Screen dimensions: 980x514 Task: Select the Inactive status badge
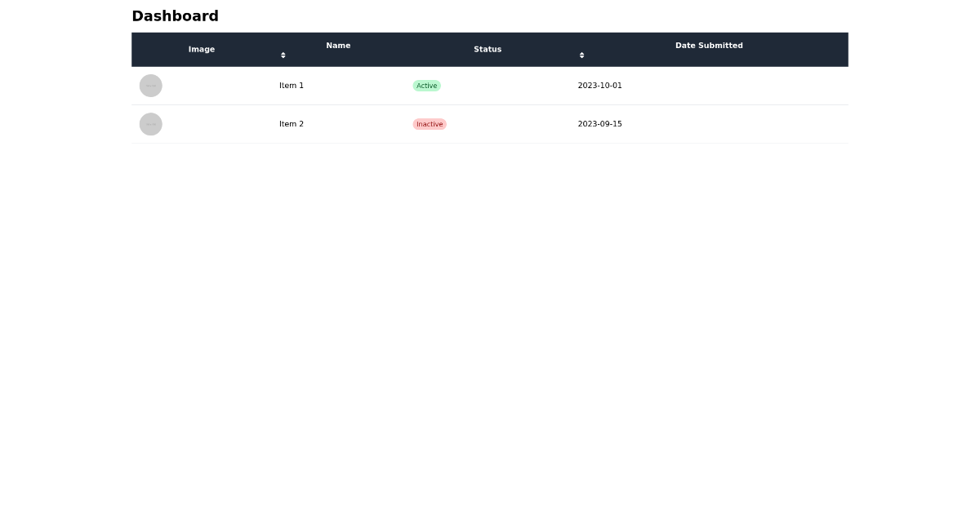430,124
